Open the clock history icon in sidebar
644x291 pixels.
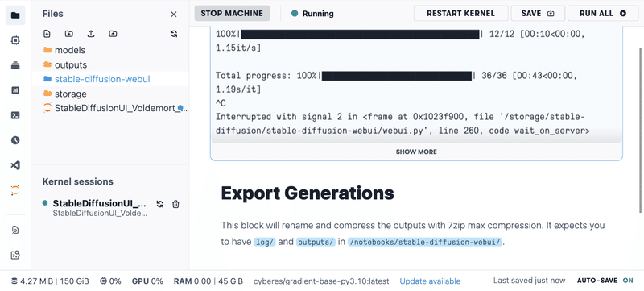pyautogui.click(x=15, y=140)
